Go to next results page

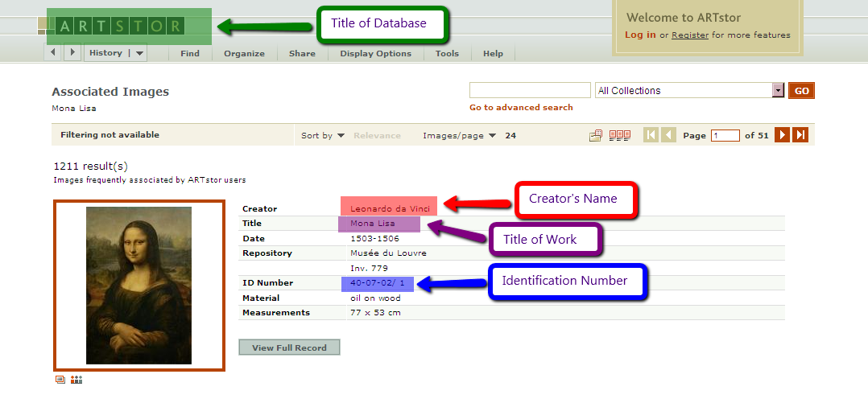pos(782,135)
